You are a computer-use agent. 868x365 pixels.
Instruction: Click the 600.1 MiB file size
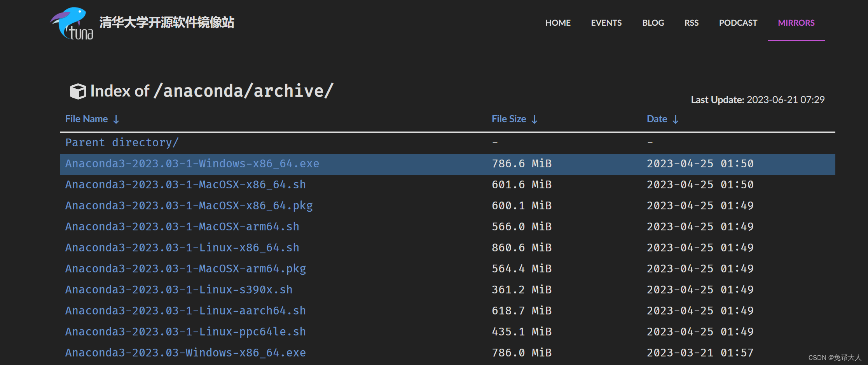click(522, 206)
